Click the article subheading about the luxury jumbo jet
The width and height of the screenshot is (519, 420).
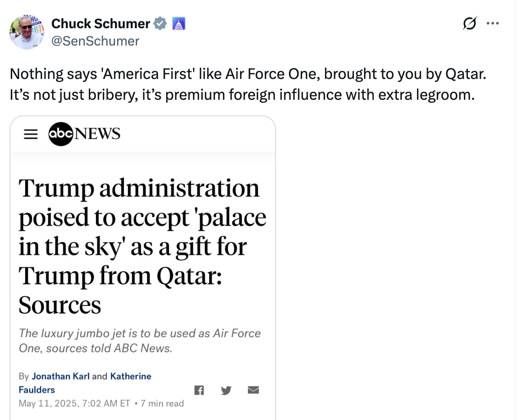pyautogui.click(x=139, y=340)
